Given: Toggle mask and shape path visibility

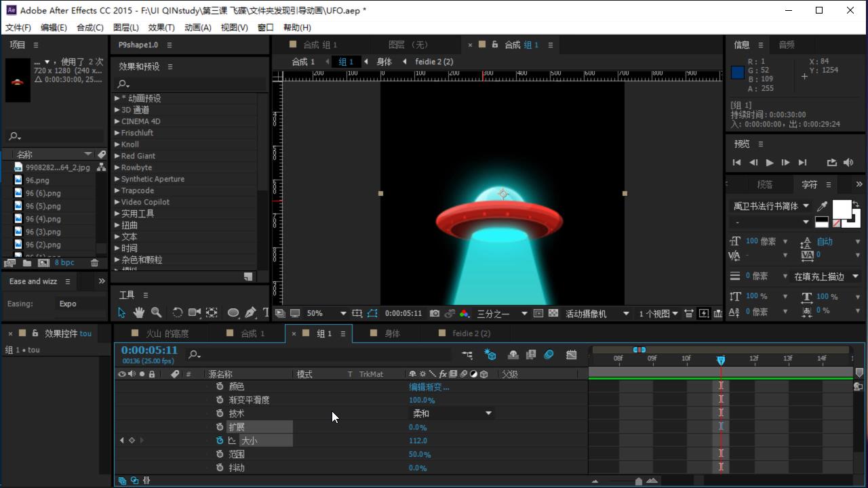Looking at the screenshot, I should coord(372,314).
